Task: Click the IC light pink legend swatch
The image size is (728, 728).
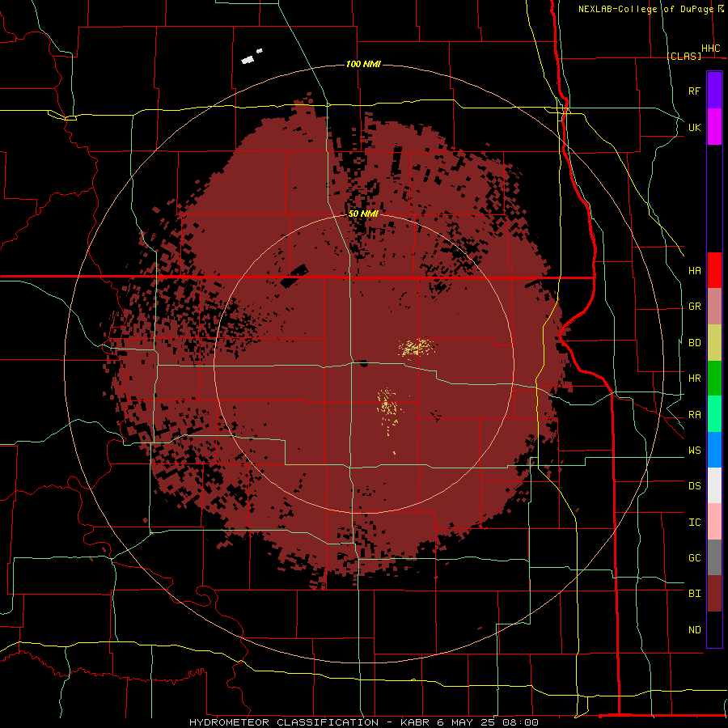Action: tap(714, 522)
